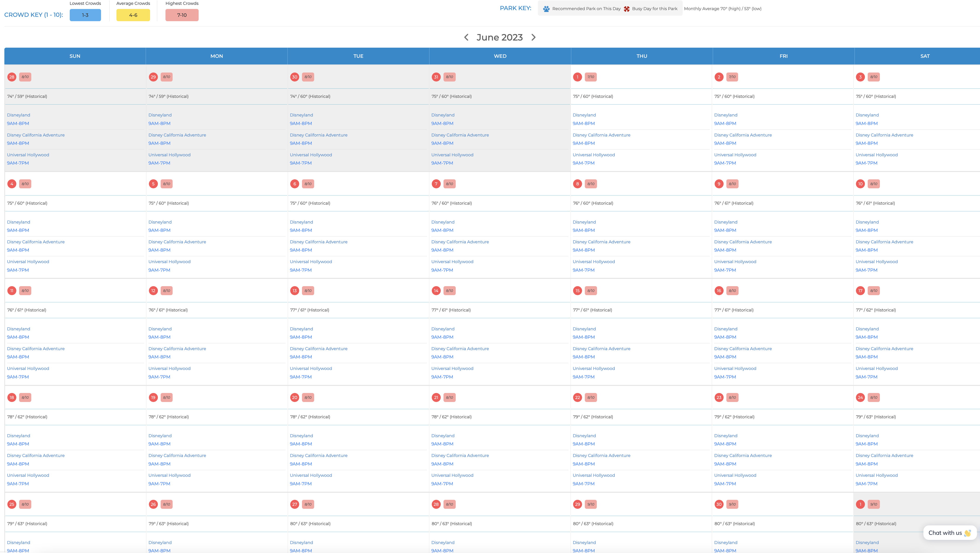This screenshot has height=553, width=980.
Task: Open the Chat with us widget
Action: coord(949,533)
